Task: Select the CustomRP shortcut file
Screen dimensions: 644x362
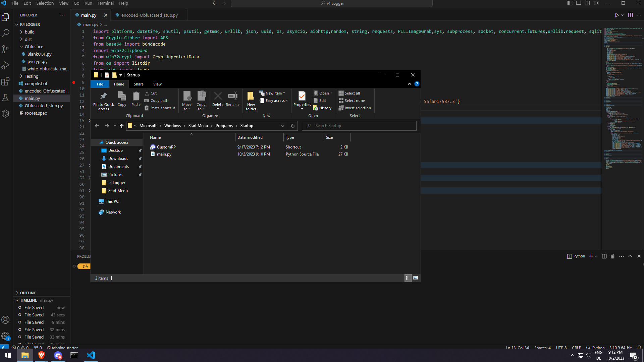Action: (166, 147)
